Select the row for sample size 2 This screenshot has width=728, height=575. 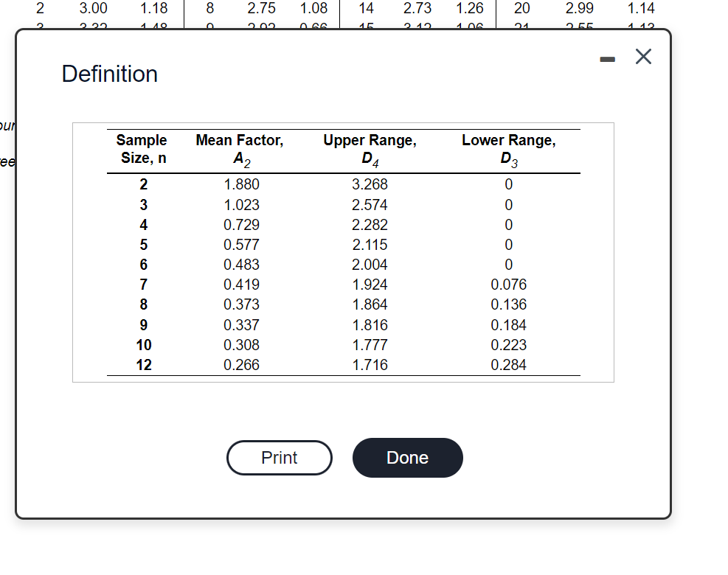tap(142, 184)
